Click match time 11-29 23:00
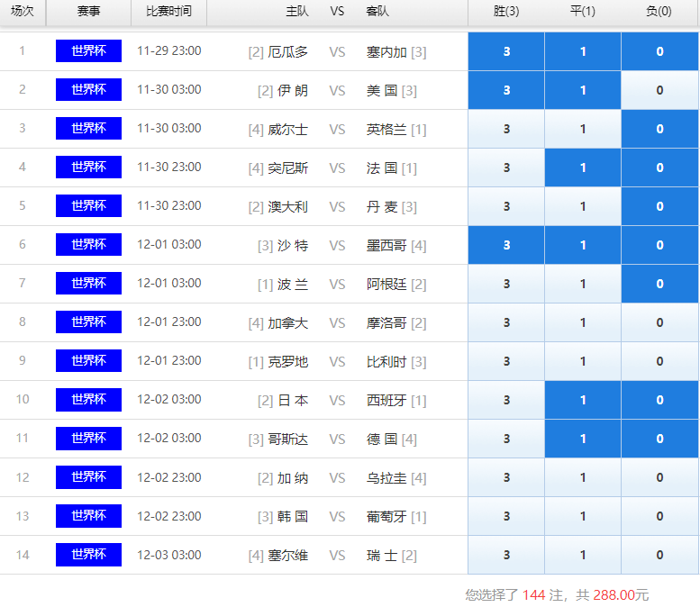The width and height of the screenshot is (700, 607). [169, 50]
